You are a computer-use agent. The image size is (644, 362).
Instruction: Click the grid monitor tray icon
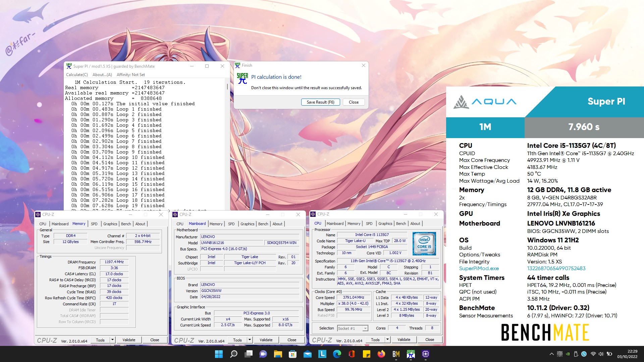[559, 354]
